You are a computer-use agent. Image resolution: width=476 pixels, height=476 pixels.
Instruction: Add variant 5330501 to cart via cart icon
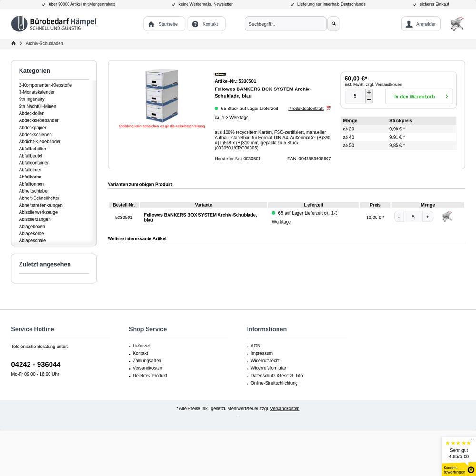447,217
